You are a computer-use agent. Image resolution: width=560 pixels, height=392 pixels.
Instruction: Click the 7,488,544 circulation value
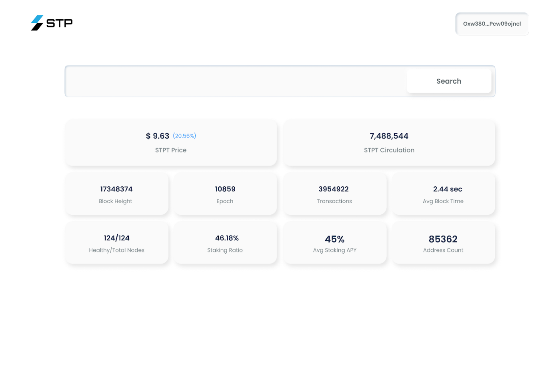click(x=389, y=136)
